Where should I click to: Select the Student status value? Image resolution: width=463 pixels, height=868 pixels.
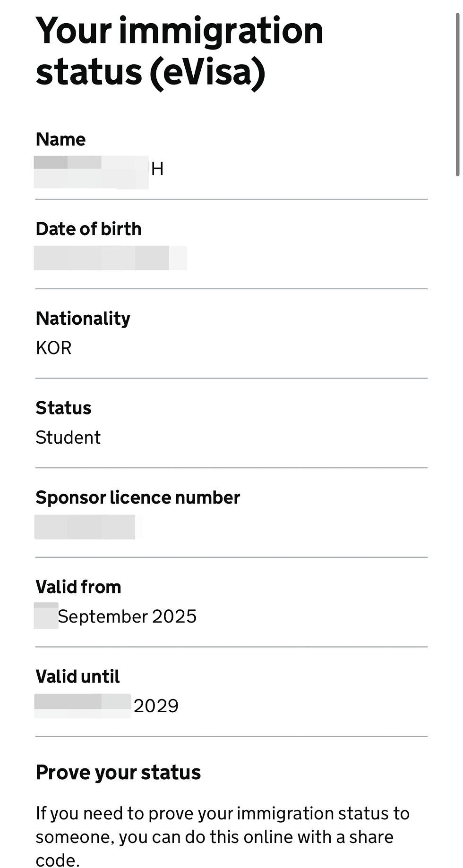pyautogui.click(x=69, y=438)
